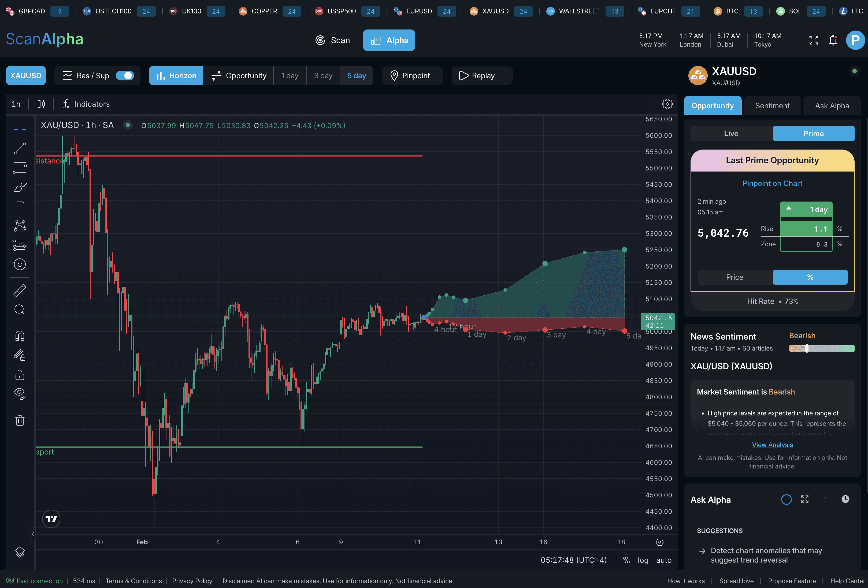
Task: Switch opportunity display from Price to %
Action: 810,277
